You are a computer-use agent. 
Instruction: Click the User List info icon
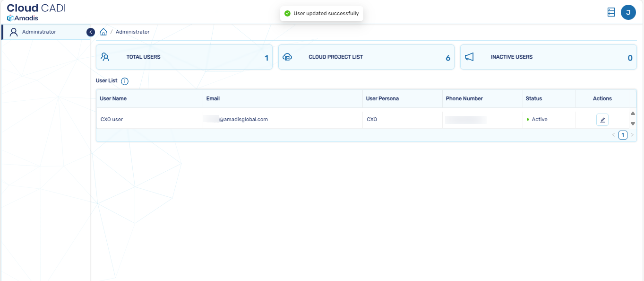coord(125,81)
